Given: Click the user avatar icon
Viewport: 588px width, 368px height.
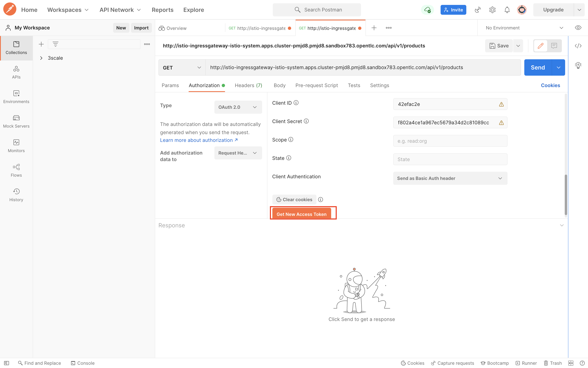Looking at the screenshot, I should point(522,10).
